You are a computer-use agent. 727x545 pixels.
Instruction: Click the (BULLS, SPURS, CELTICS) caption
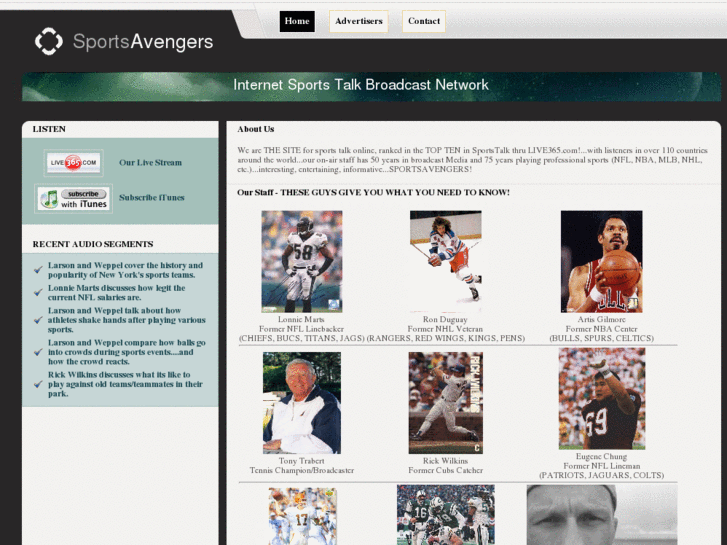click(601, 338)
